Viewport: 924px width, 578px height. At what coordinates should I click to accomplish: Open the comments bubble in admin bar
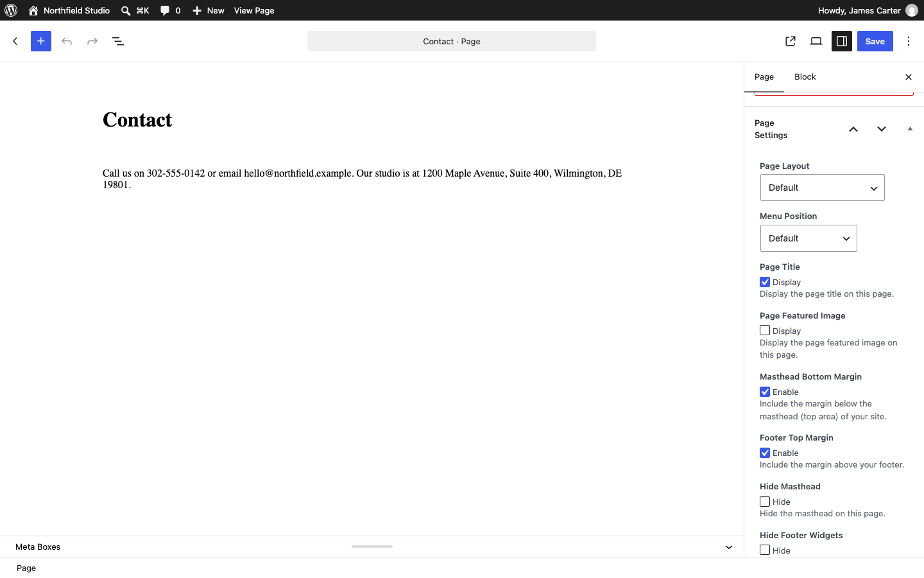coord(170,10)
